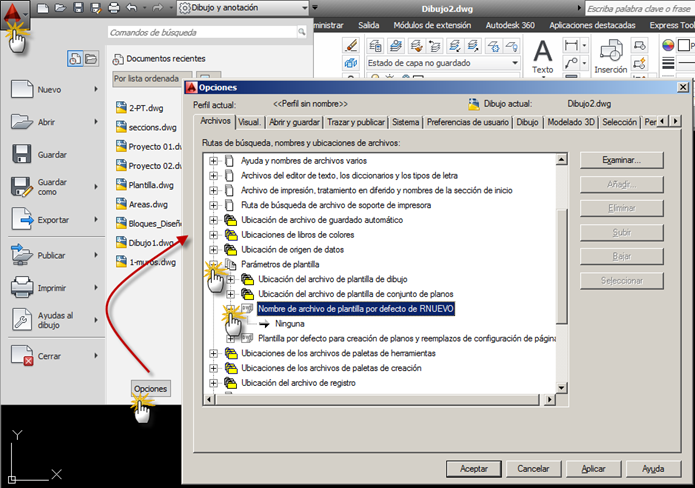695x488 pixels.
Task: Switch to the Trazar y publicar tab
Action: (356, 122)
